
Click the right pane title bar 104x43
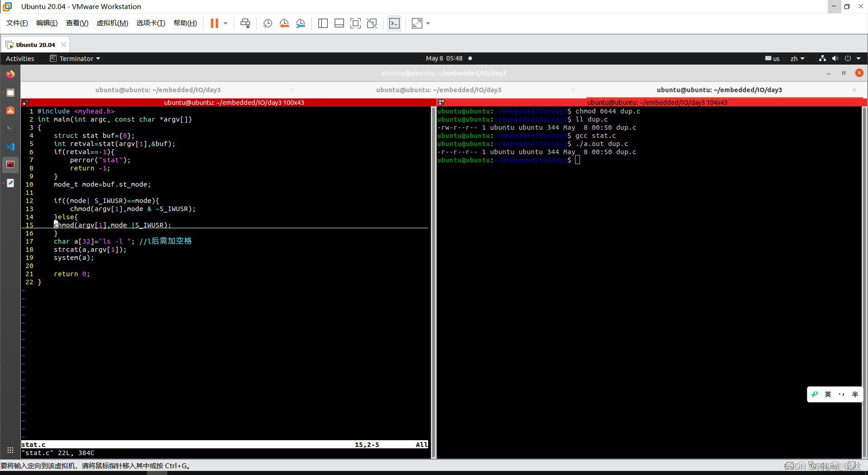point(657,103)
